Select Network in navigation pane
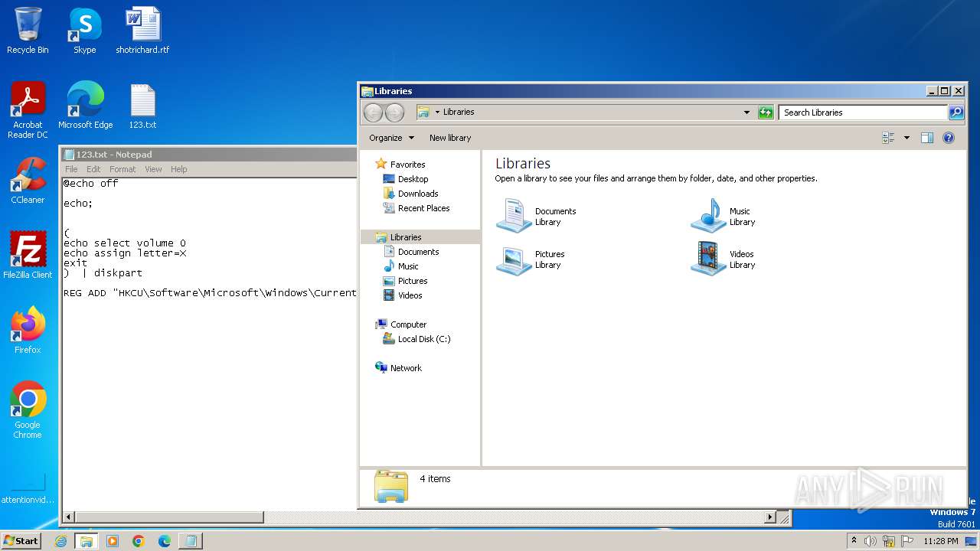Screen dimensions: 980x551 [406, 368]
